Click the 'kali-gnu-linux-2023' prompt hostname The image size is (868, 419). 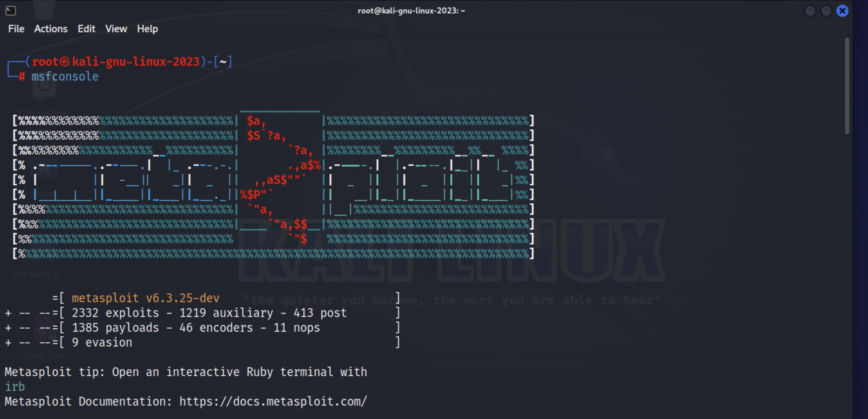pos(136,62)
